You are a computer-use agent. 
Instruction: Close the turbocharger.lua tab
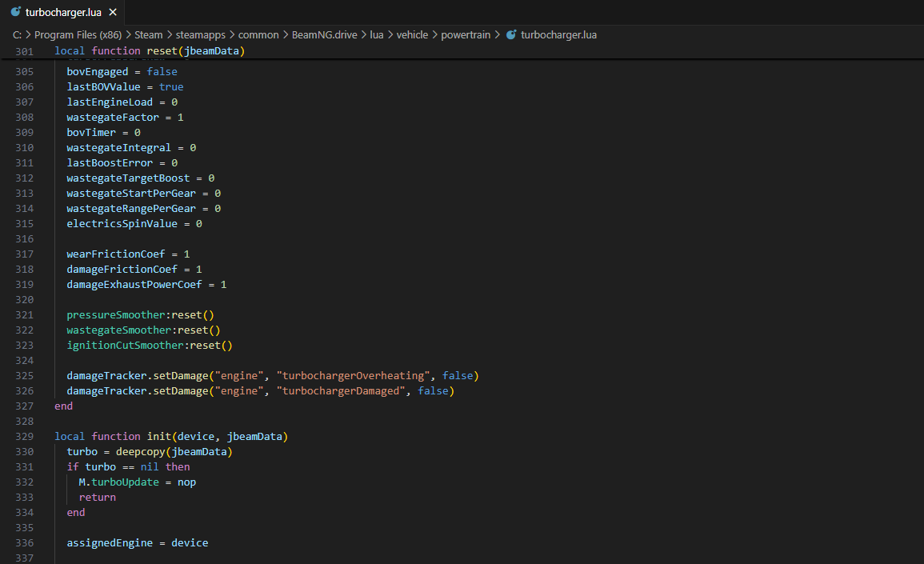tap(113, 12)
